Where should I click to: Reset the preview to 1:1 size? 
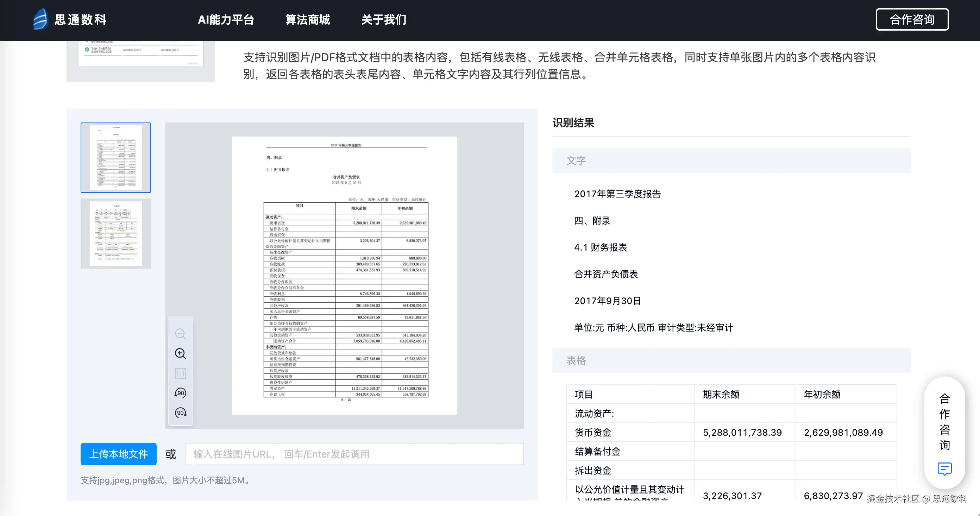pos(180,373)
